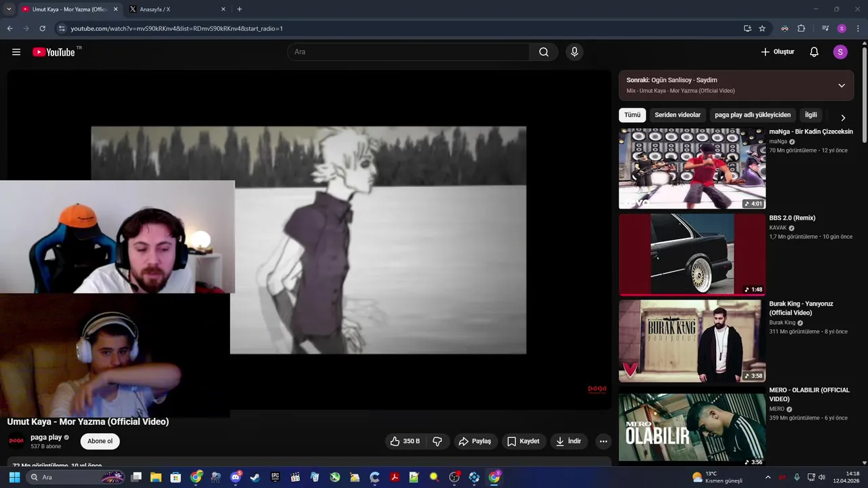The image size is (868, 488).
Task: Open paga play channel avatar
Action: [16, 441]
